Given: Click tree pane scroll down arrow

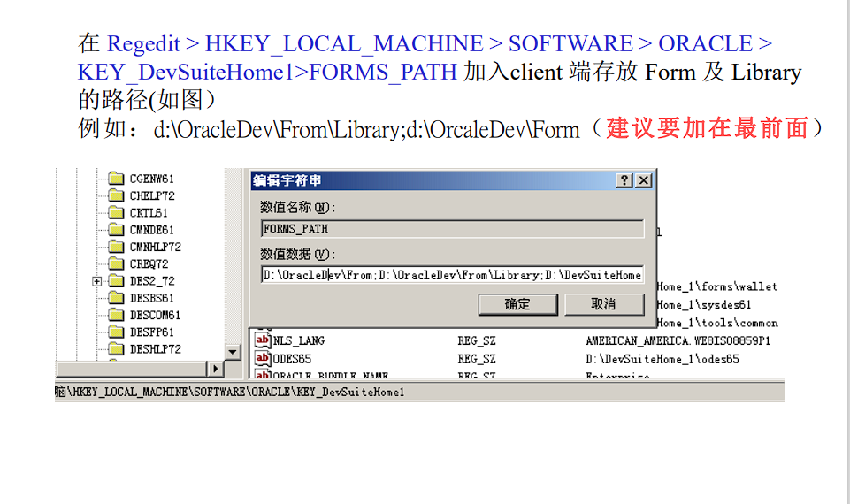Looking at the screenshot, I should pyautogui.click(x=233, y=352).
